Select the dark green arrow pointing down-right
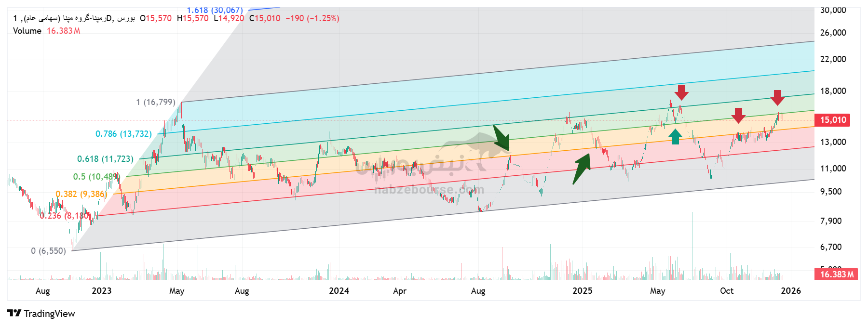Screen dimensions: 868x326 502,138
